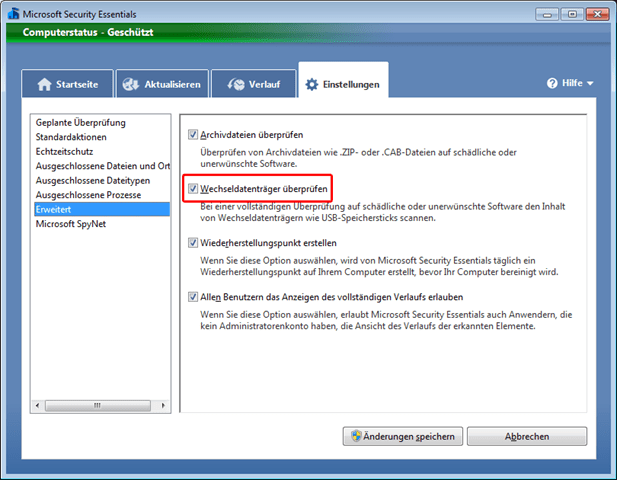Select Ausgeschlossene Dateien und Orte entry
The width and height of the screenshot is (617, 480).
click(x=102, y=166)
